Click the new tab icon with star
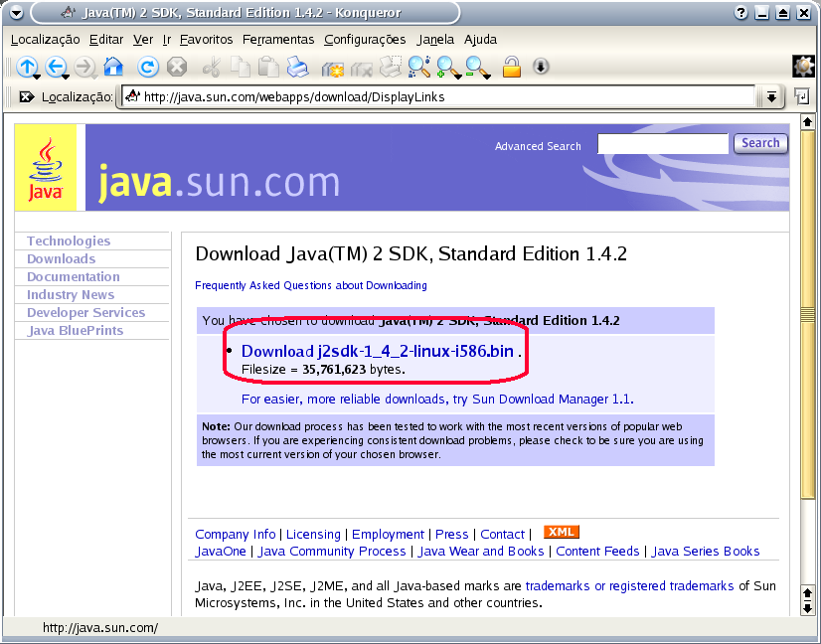The height and width of the screenshot is (644, 821). (333, 68)
